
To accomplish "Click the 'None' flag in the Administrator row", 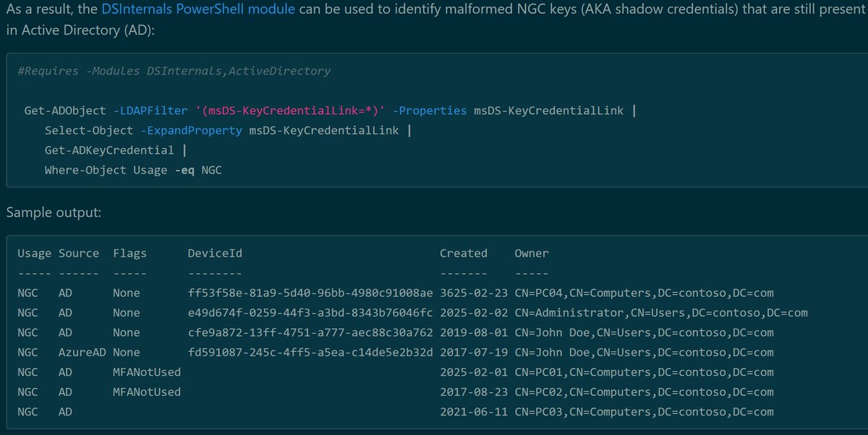I will 127,313.
